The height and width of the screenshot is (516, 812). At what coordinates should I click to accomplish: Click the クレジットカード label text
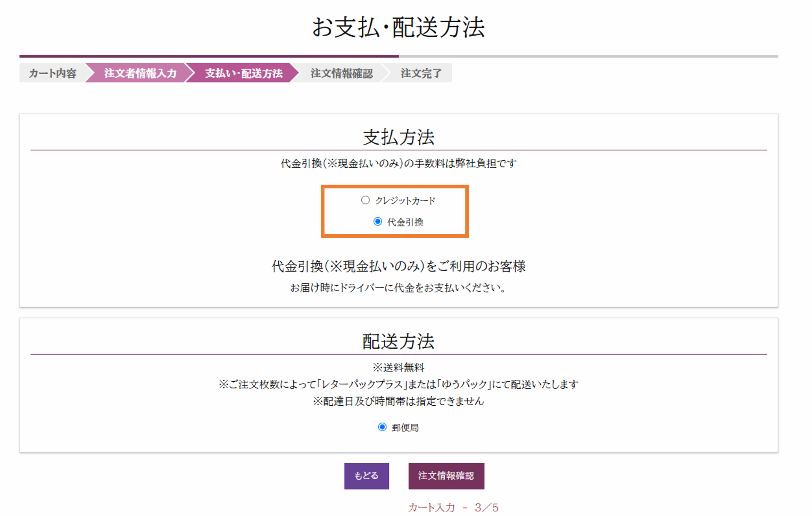405,201
